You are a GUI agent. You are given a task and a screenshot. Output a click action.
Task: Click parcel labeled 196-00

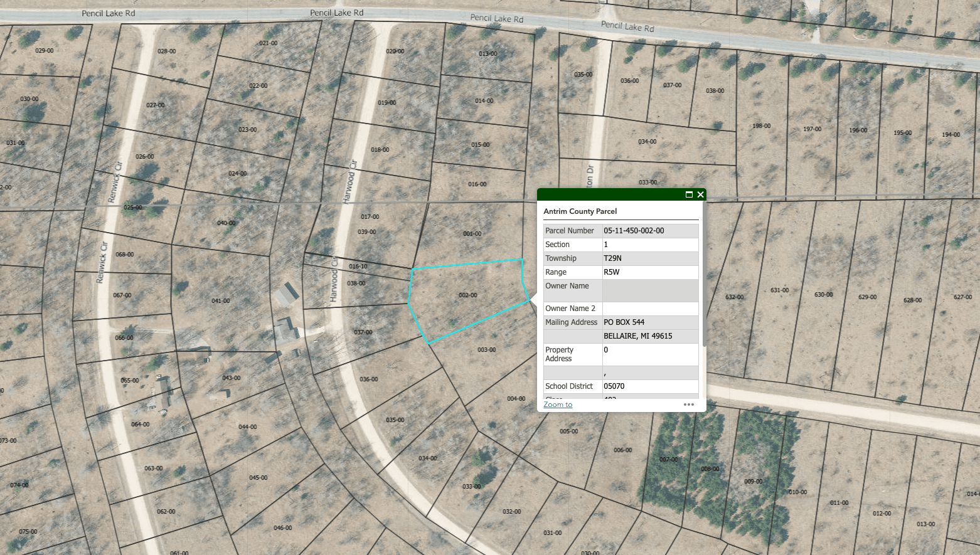click(858, 130)
